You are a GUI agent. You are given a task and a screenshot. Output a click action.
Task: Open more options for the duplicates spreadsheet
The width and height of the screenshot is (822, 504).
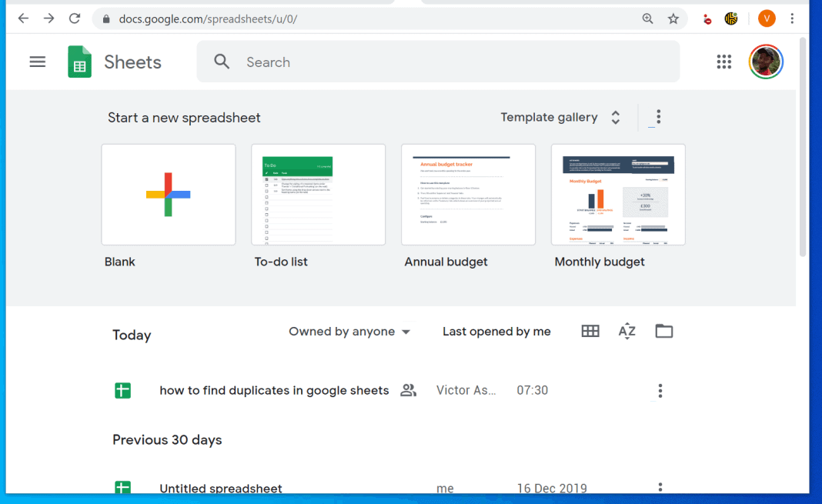pyautogui.click(x=660, y=390)
